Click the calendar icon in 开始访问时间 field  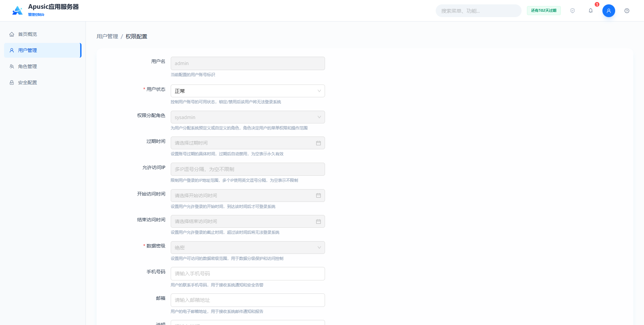[318, 196]
